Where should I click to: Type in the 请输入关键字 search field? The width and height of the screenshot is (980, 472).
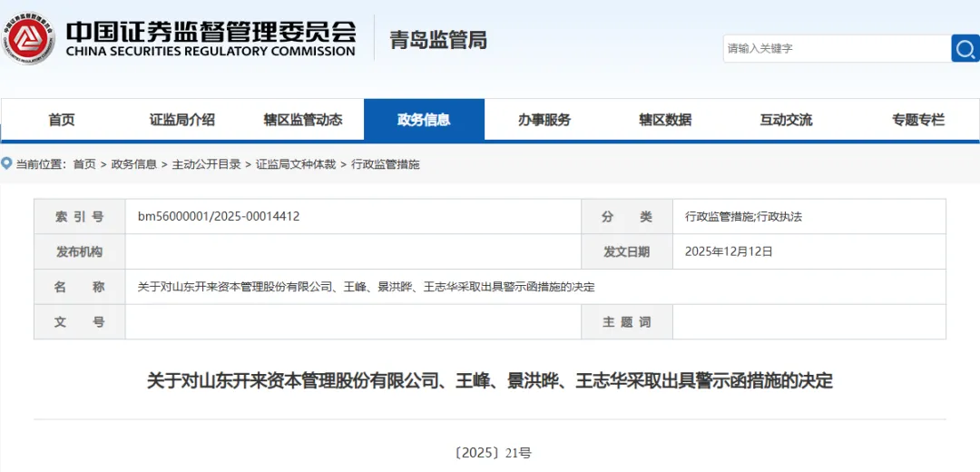click(x=835, y=48)
